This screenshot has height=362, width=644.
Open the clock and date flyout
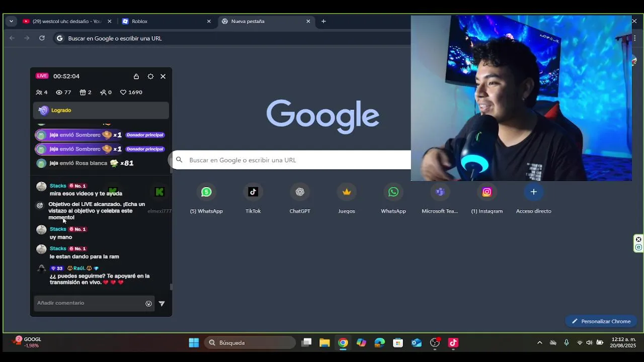click(x=623, y=342)
